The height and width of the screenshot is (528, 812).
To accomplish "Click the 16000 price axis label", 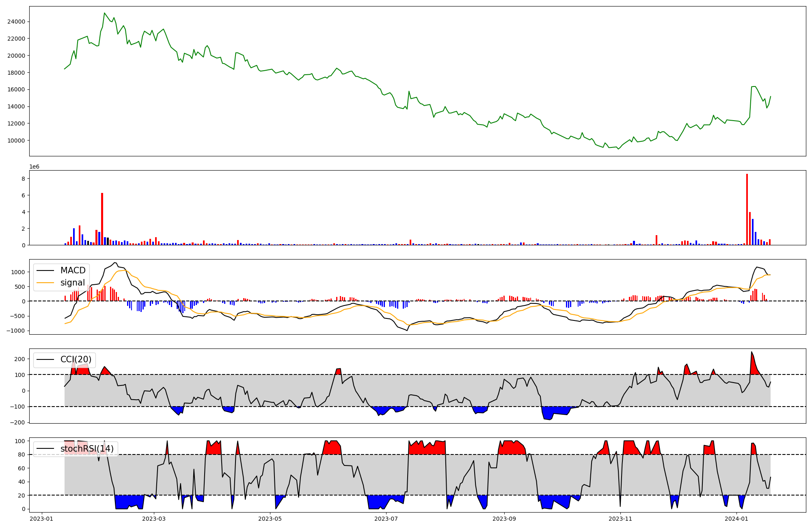I will [x=16, y=89].
